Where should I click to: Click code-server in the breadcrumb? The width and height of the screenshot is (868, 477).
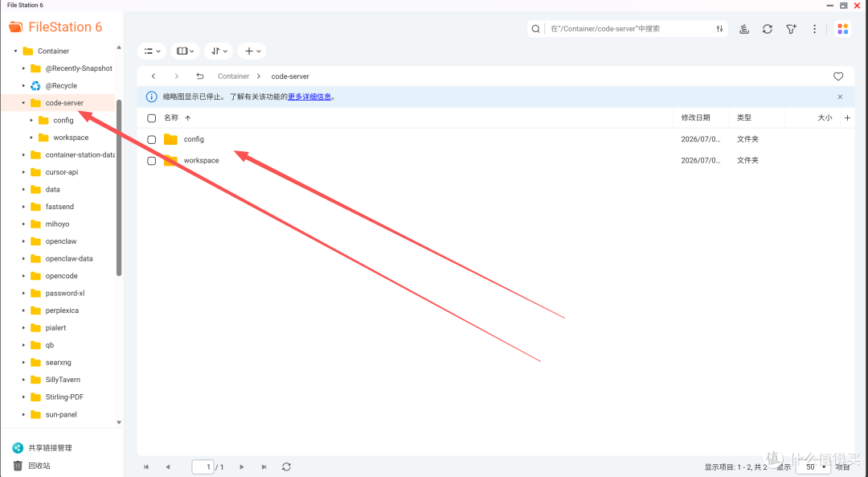tap(290, 76)
